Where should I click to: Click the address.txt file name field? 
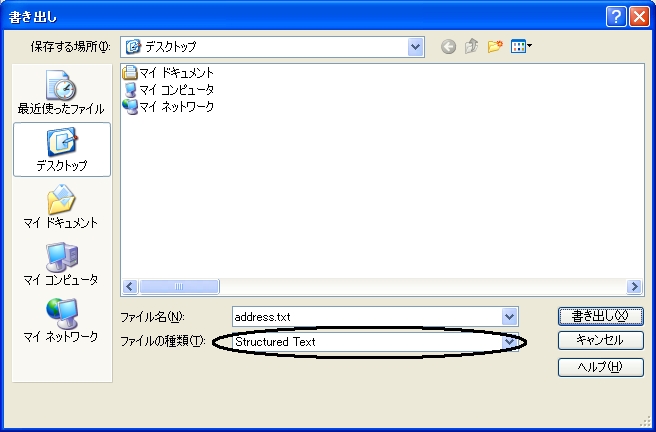click(x=367, y=317)
